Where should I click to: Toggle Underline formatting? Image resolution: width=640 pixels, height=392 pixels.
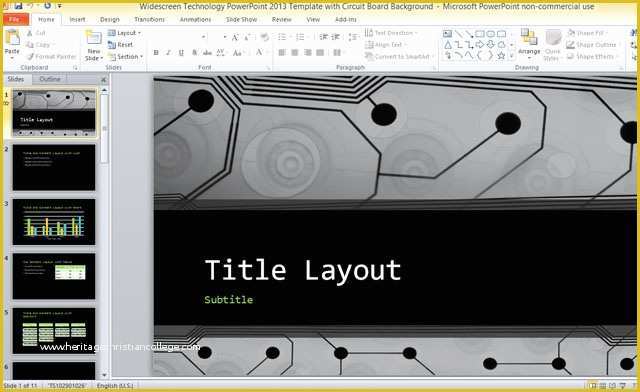tap(181, 52)
